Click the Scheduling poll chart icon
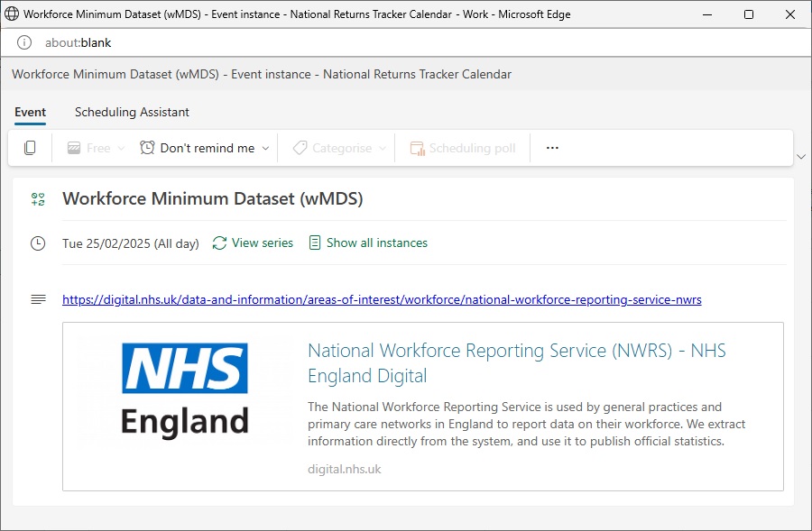Viewport: 812px width, 531px height. point(418,148)
